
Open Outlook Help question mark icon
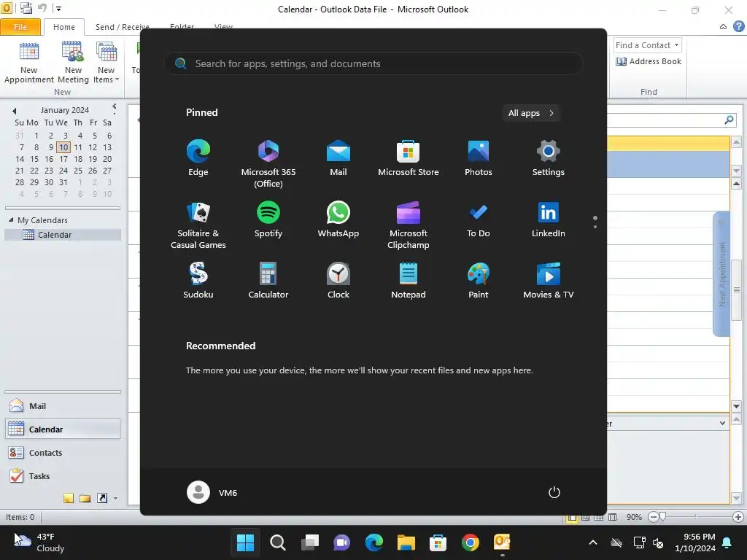click(x=738, y=27)
